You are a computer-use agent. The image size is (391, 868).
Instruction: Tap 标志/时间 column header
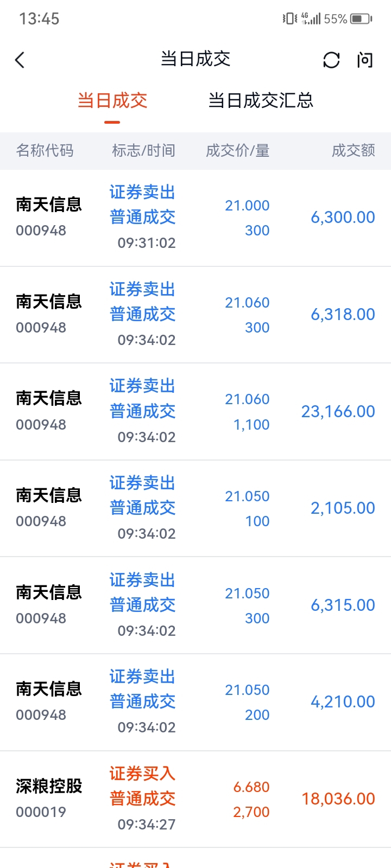(143, 150)
